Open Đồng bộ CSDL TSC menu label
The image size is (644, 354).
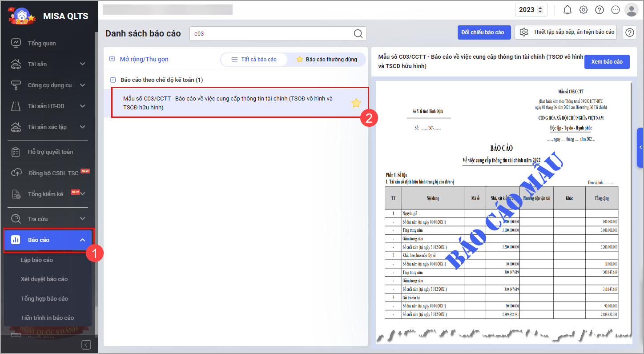point(53,173)
